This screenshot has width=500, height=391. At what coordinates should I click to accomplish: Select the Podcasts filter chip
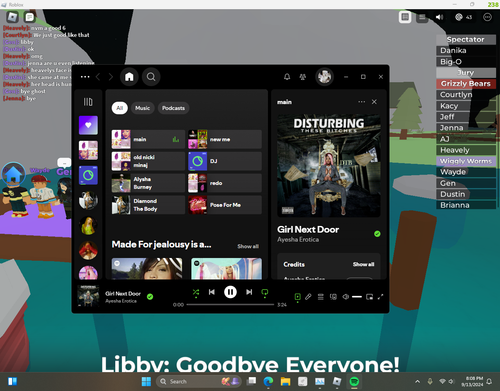coord(173,108)
